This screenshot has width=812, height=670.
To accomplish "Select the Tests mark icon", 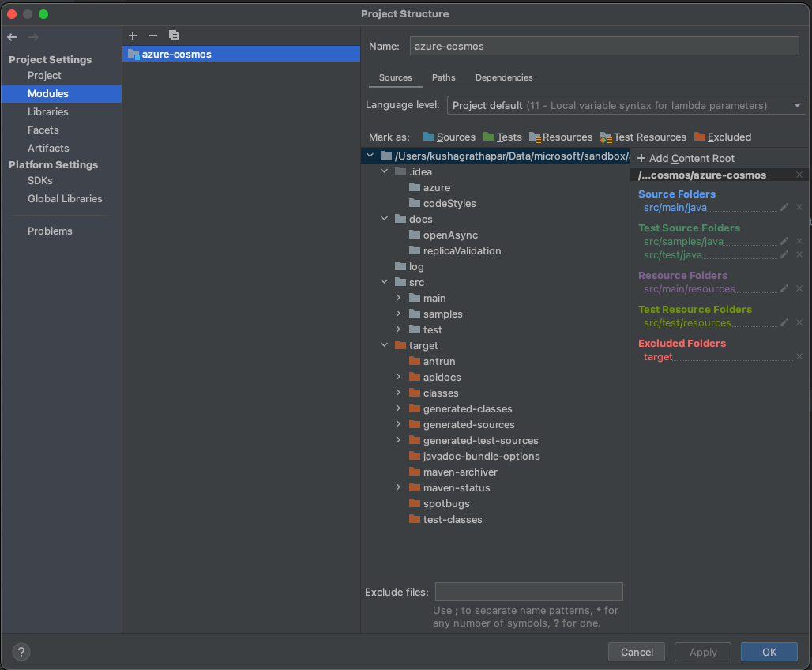I will 490,137.
